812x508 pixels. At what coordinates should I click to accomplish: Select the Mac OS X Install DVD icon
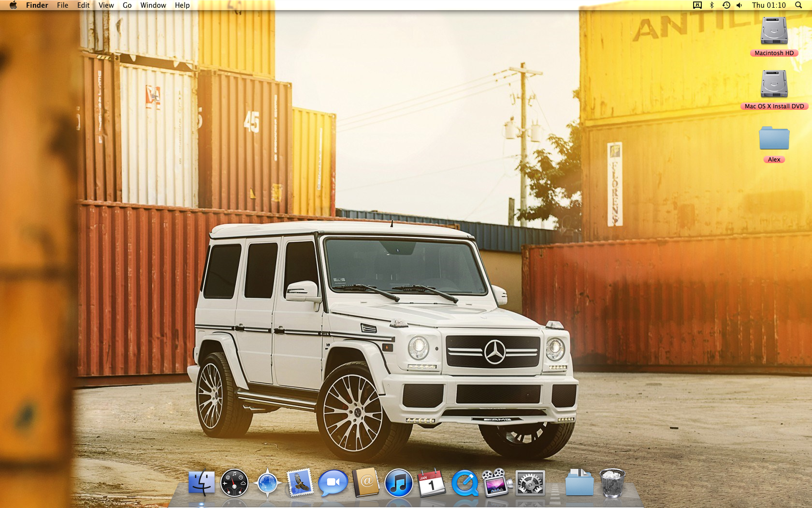(774, 84)
